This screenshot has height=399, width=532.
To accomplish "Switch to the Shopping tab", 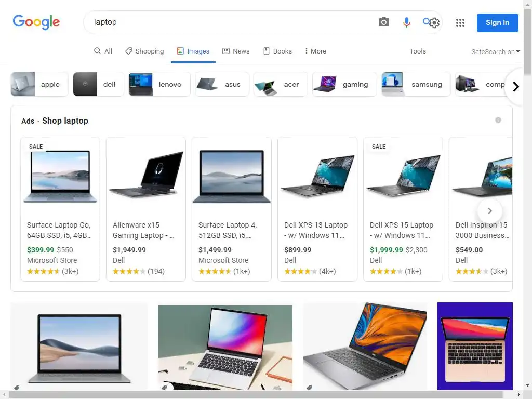I will (x=144, y=51).
